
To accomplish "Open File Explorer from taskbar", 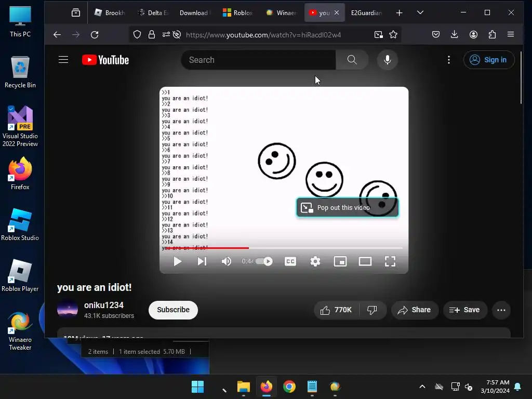I will pos(243,387).
